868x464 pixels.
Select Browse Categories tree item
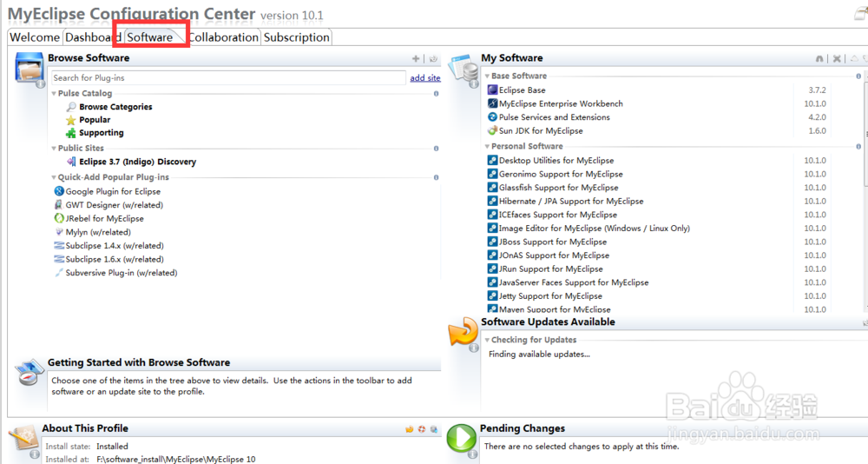[115, 106]
